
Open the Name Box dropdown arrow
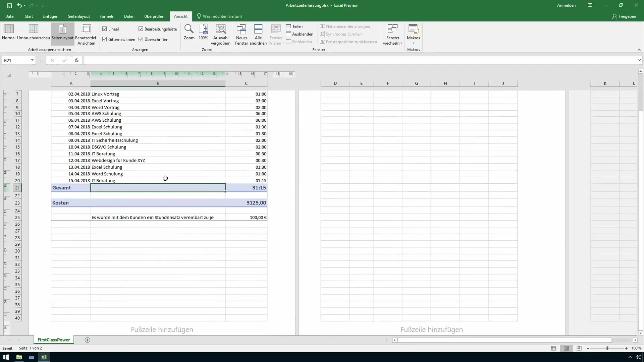coord(32,60)
